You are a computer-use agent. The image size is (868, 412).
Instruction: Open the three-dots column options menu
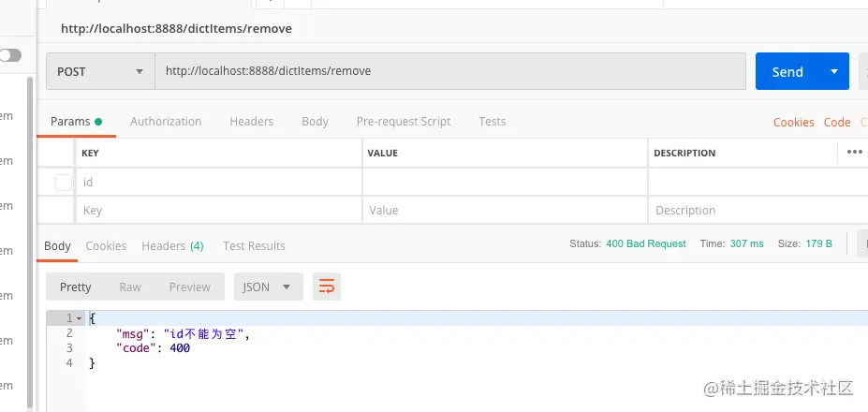(854, 152)
